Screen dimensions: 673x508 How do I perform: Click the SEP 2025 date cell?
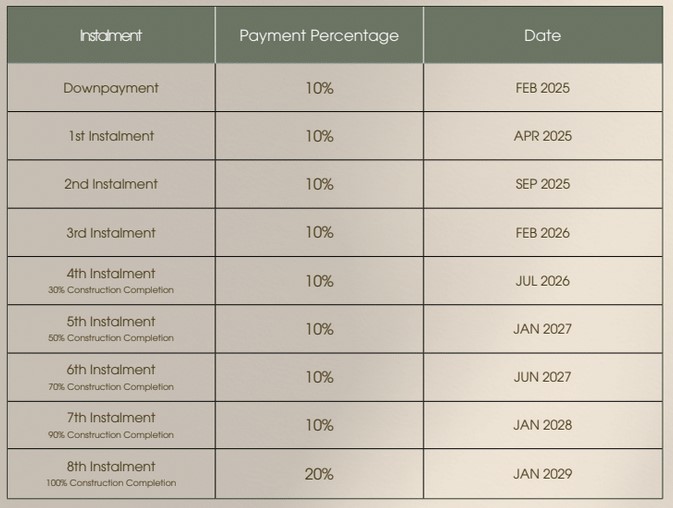point(543,184)
